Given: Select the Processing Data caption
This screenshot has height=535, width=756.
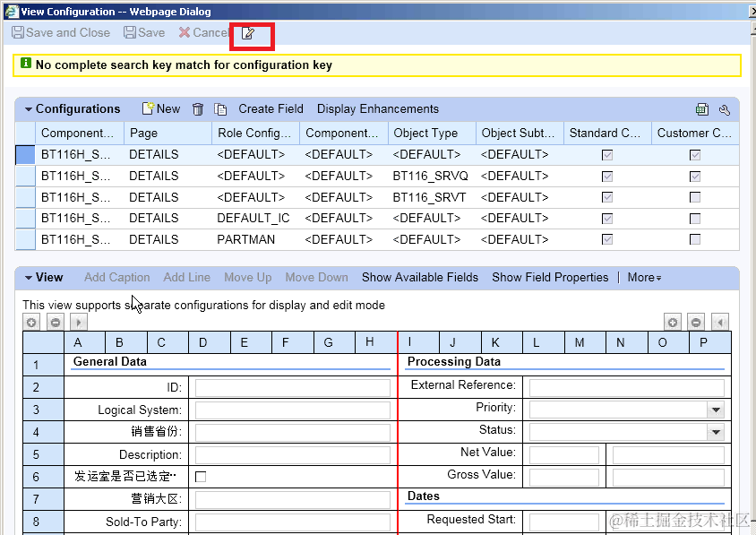Looking at the screenshot, I should 454,362.
